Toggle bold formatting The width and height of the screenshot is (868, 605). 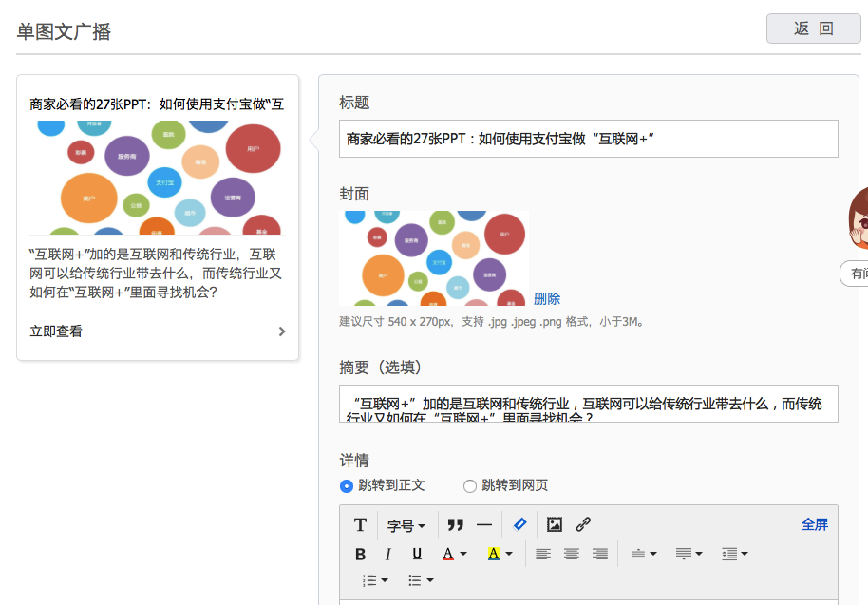(x=360, y=554)
